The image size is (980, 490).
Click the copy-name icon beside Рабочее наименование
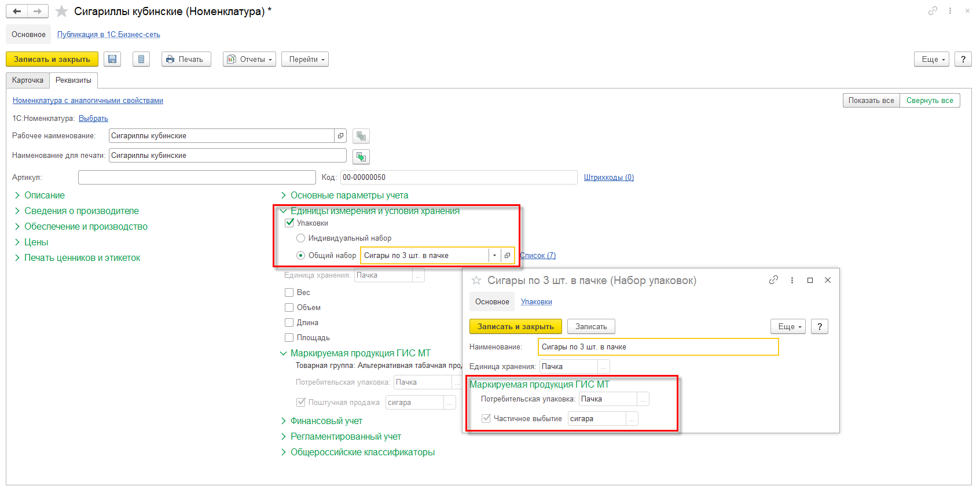click(361, 136)
